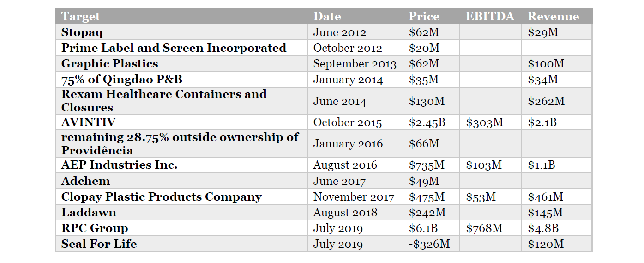Viewport: 644px width, 263px height.
Task: Click AVINTIV price of $2.45B
Action: pos(427,122)
